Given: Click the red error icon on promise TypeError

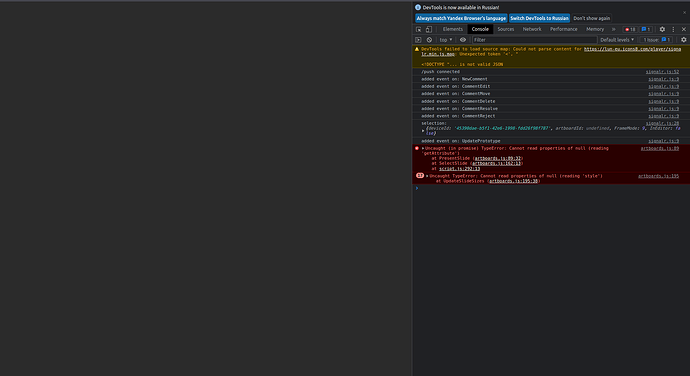Looking at the screenshot, I should click(417, 148).
